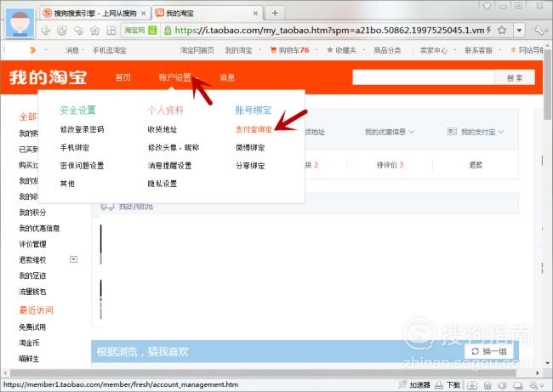
Task: Open the wrench tools icon
Action: tap(539, 31)
